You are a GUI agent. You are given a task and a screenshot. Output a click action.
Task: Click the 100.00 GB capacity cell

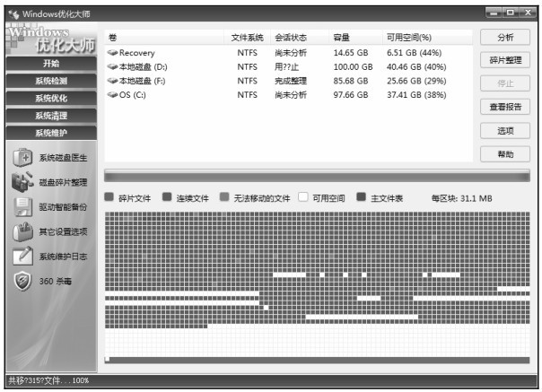(353, 66)
